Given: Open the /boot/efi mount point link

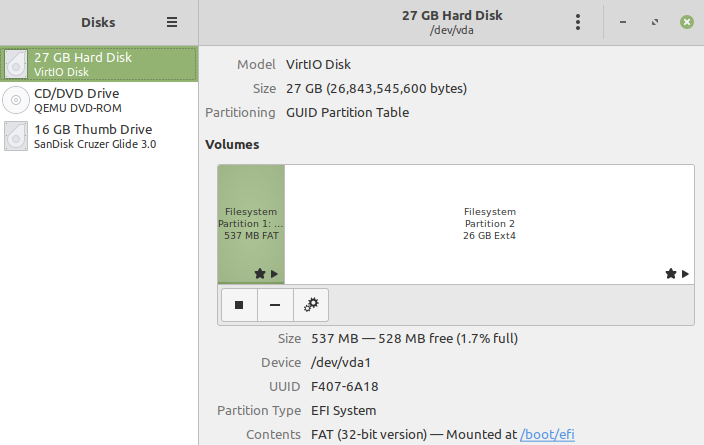Looking at the screenshot, I should point(547,434).
